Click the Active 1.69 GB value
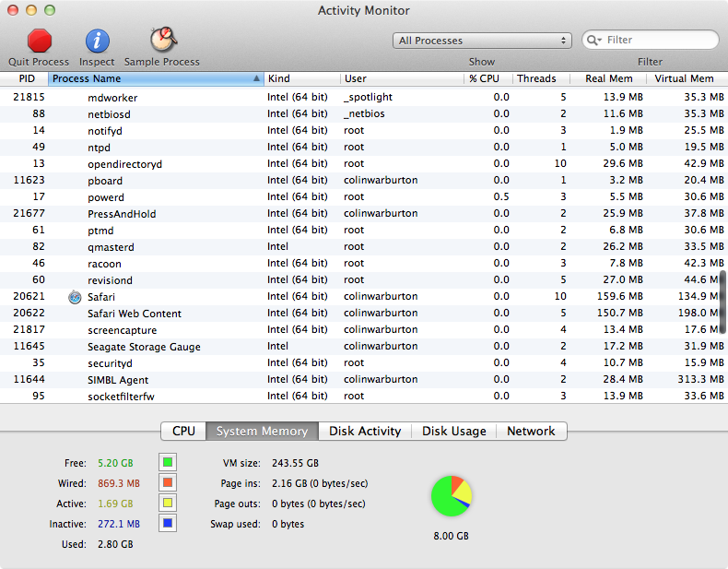 point(115,504)
